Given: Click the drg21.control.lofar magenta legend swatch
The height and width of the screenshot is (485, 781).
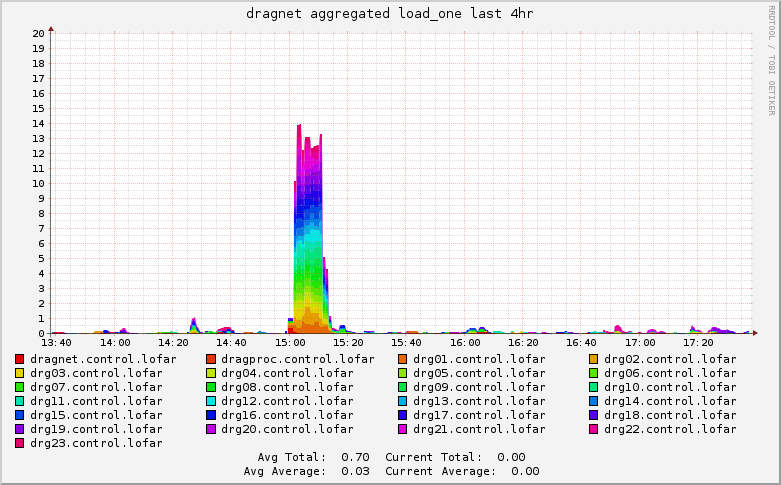Looking at the screenshot, I should [x=402, y=429].
